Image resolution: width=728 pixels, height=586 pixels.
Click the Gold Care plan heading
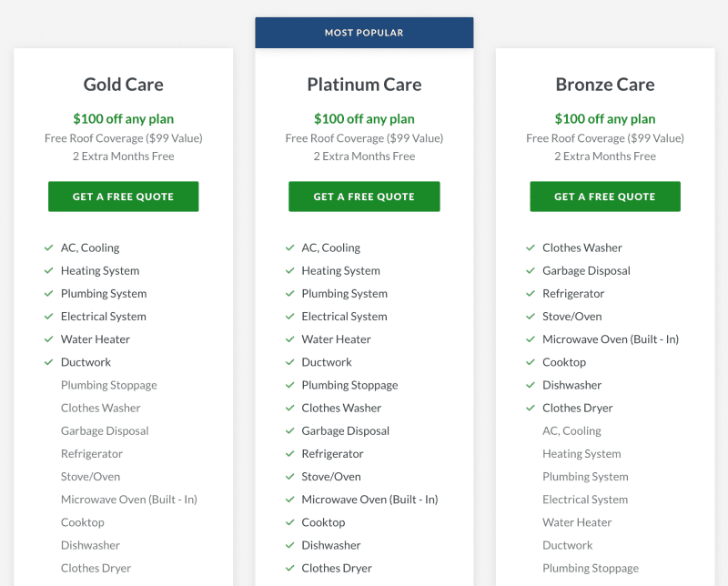pos(124,85)
